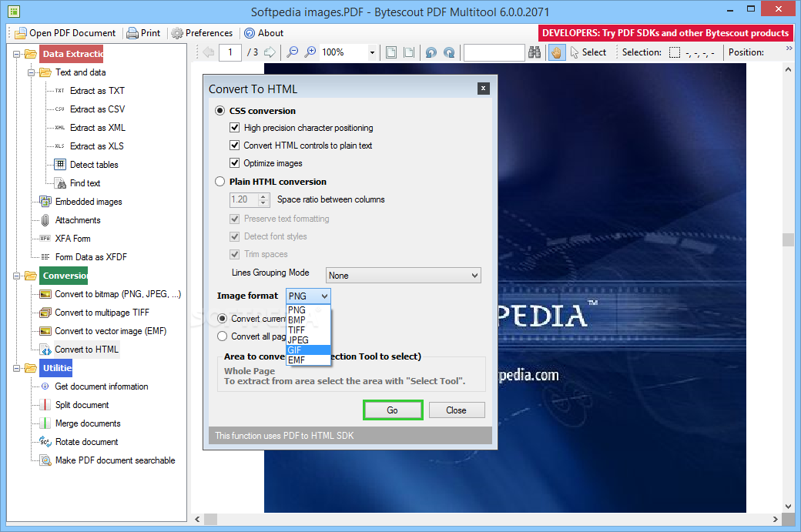Activate the hand pan tool
801x532 pixels.
[556, 52]
